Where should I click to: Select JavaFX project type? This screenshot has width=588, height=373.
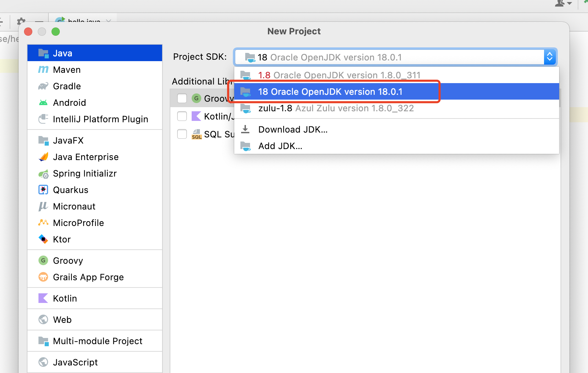click(95, 140)
